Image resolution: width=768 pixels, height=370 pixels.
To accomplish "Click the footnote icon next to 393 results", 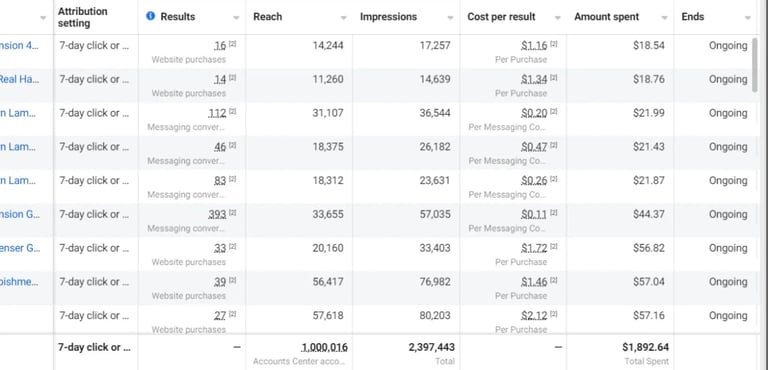I will [x=233, y=212].
